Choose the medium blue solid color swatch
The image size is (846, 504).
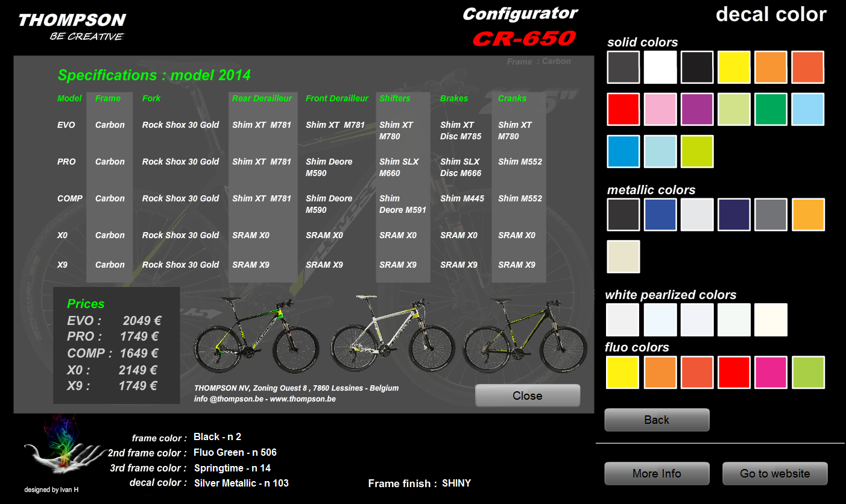tap(623, 151)
